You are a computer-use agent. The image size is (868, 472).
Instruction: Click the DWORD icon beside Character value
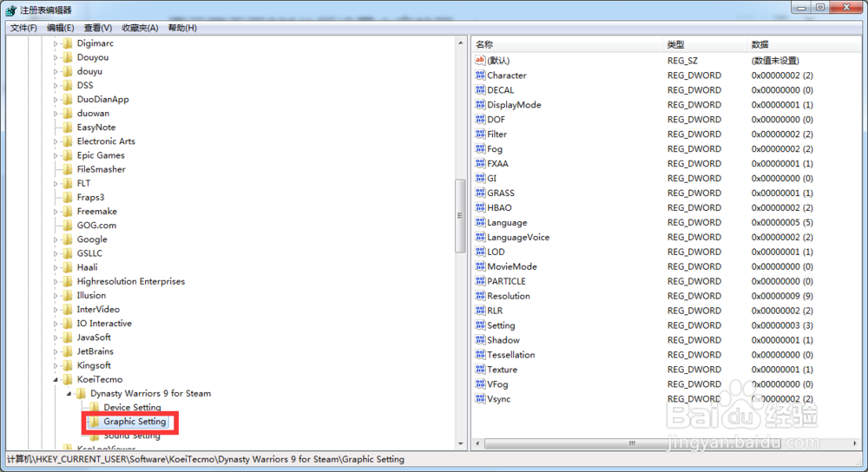[x=480, y=75]
